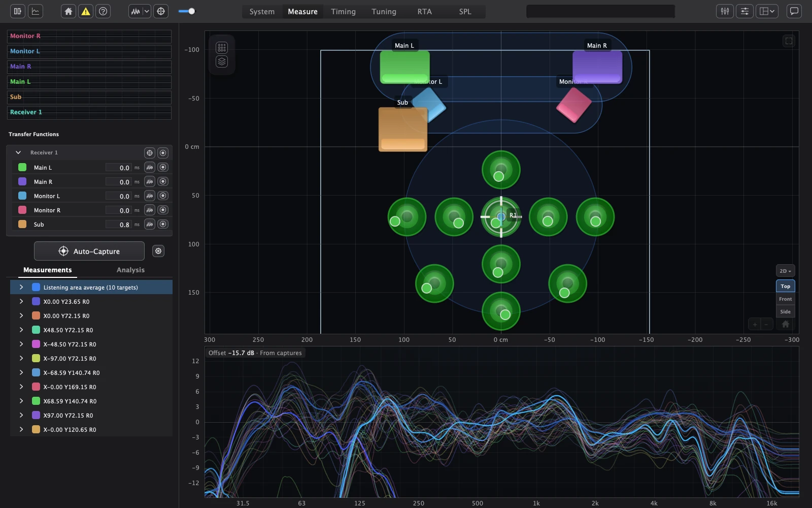The image size is (812, 508).
Task: Open the waveform tool dropdown in the toolbar
Action: [x=147, y=11]
